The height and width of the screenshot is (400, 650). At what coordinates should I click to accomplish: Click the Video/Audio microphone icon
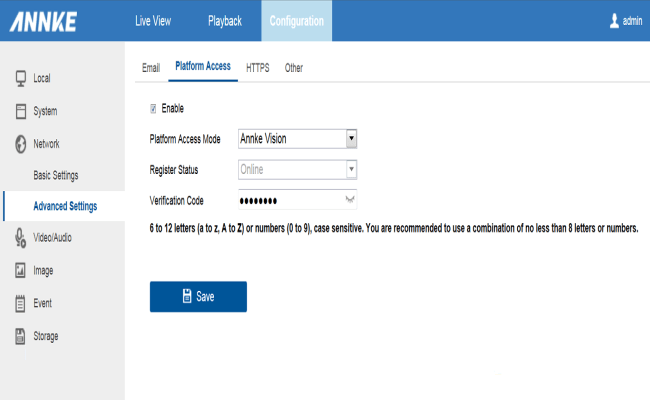[x=20, y=237]
